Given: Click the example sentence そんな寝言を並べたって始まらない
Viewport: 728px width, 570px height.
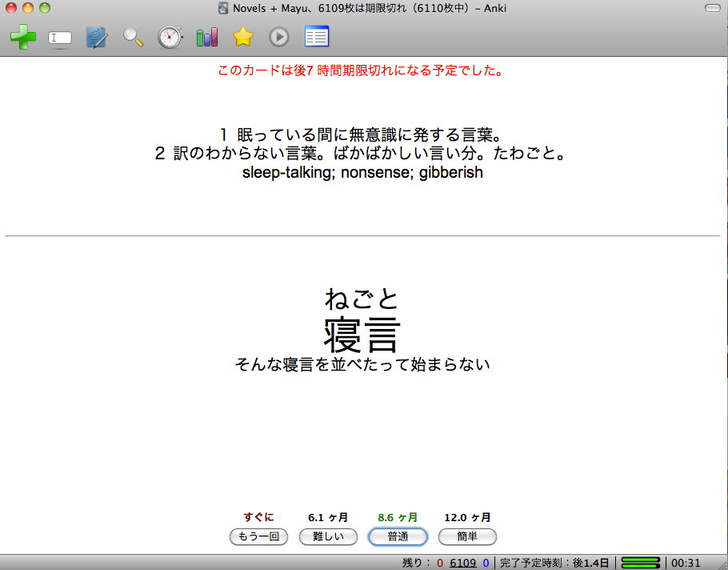Looking at the screenshot, I should (362, 365).
